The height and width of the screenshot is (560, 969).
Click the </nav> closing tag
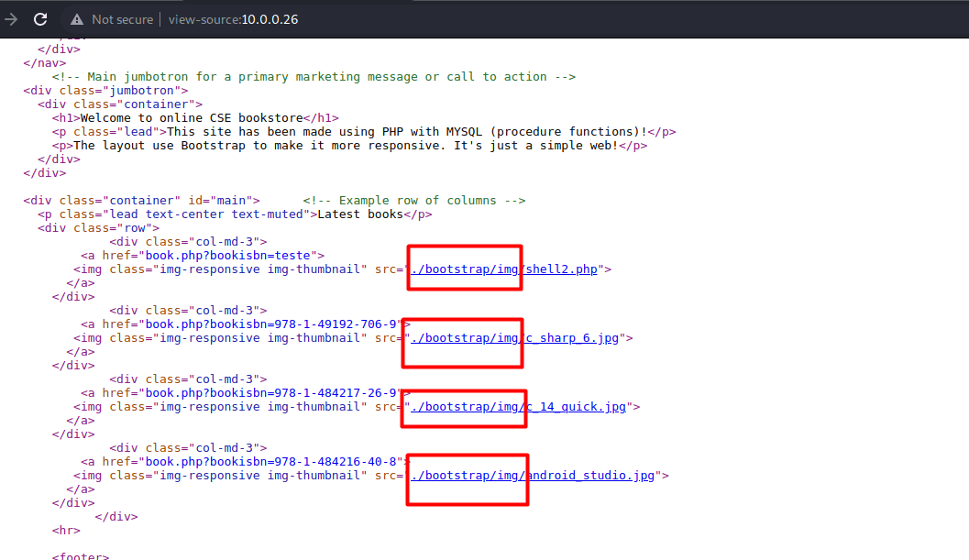coord(45,63)
